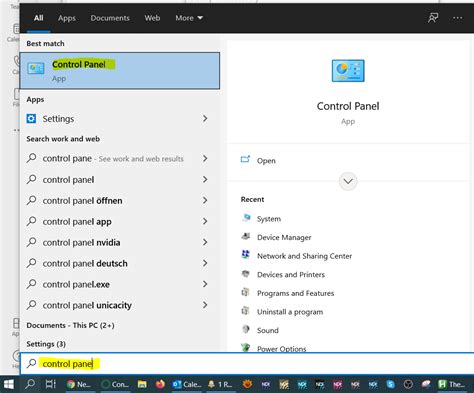
Task: Switch to the Documents tab
Action: point(110,18)
